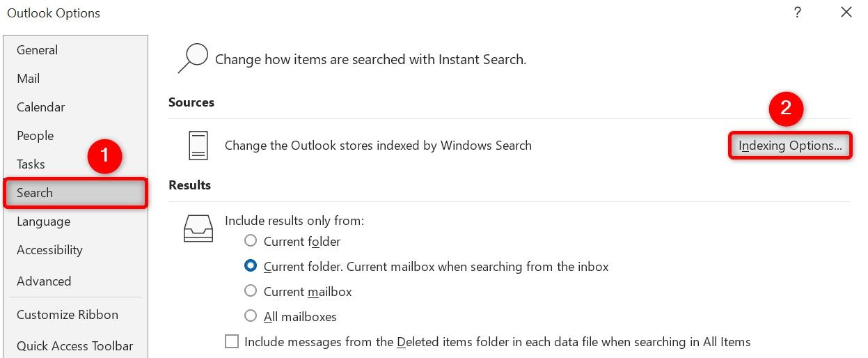
Task: Choose Current mailbox search scope
Action: coord(251,292)
